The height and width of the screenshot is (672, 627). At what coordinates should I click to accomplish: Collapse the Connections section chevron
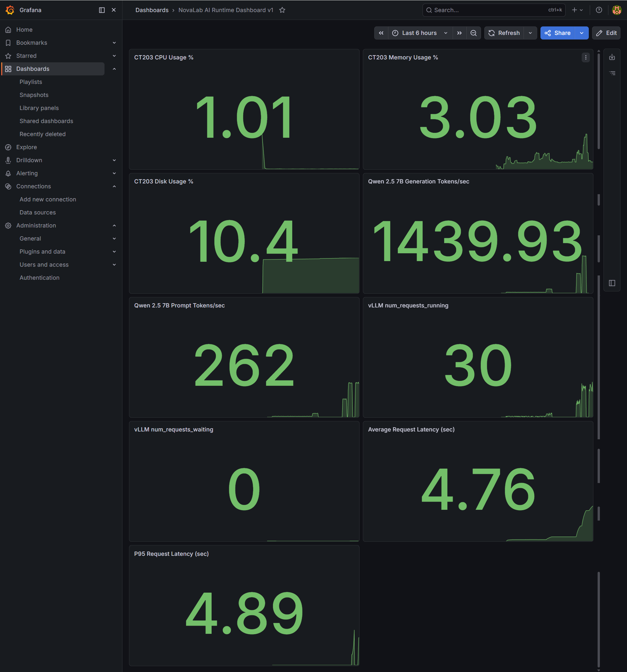pos(114,187)
